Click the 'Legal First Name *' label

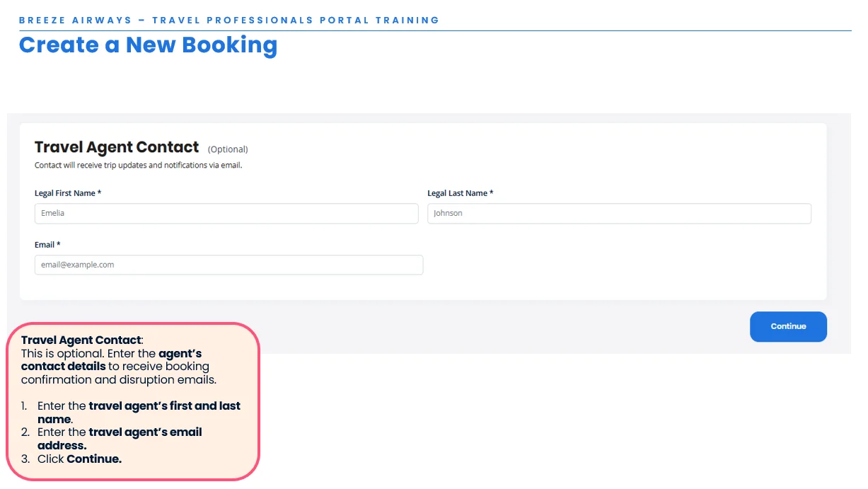point(68,193)
